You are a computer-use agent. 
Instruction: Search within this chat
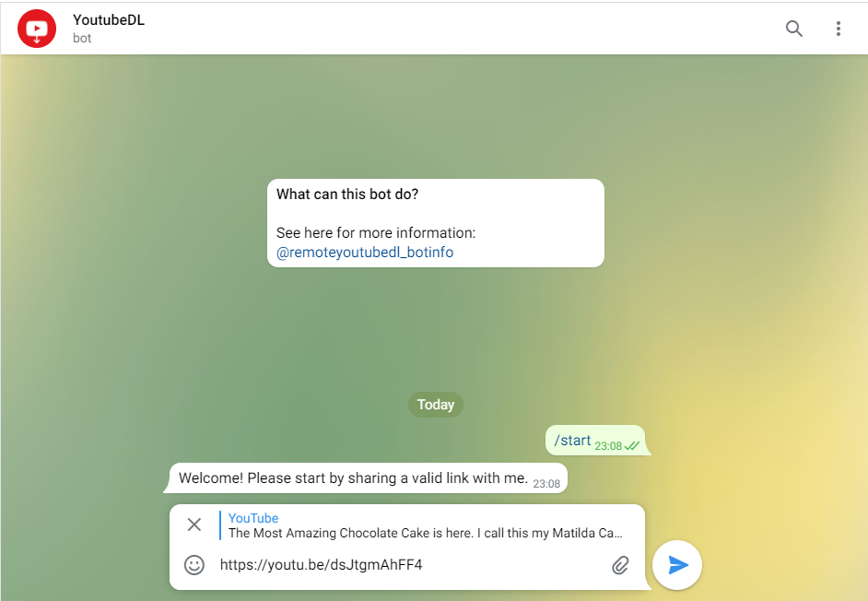click(793, 29)
